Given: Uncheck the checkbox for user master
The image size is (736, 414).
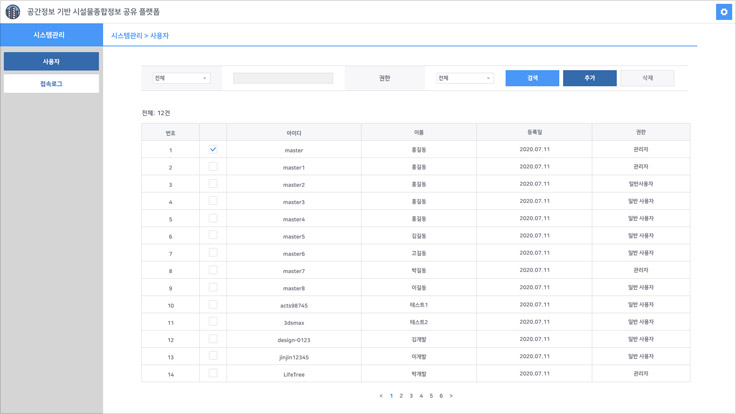Looking at the screenshot, I should tap(213, 149).
